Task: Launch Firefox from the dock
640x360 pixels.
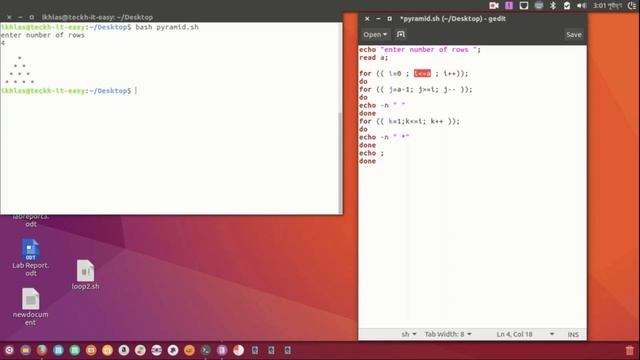Action: coord(42,350)
